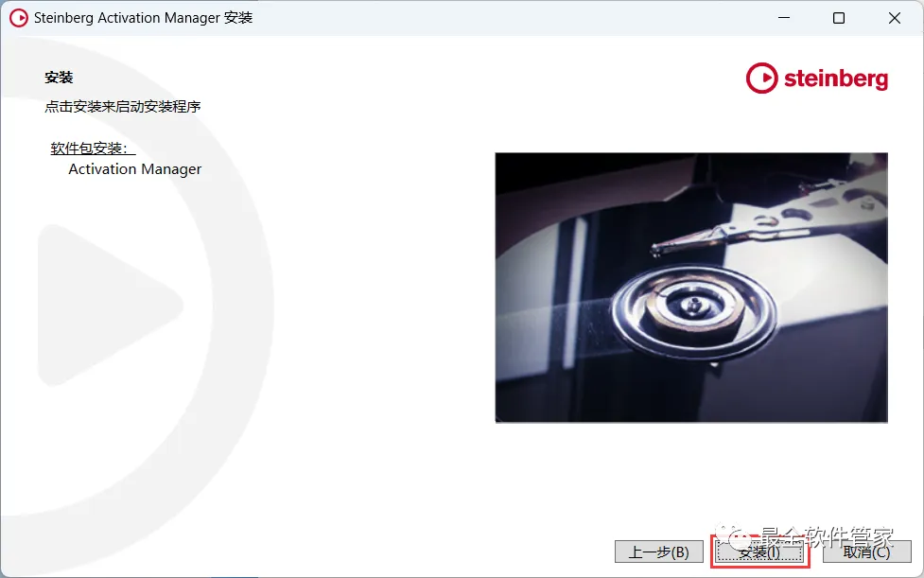Click the 安装(I) install button
Screen dimensions: 924x578
[759, 552]
